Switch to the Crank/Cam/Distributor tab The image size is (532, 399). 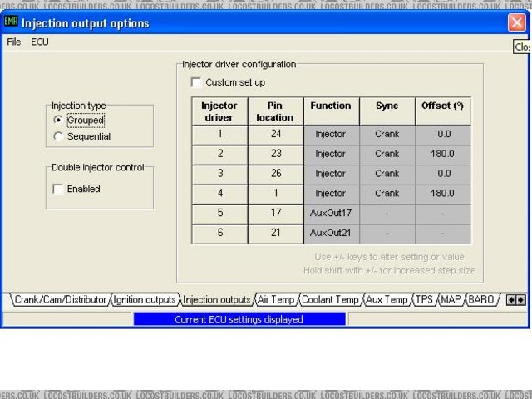coord(61,300)
